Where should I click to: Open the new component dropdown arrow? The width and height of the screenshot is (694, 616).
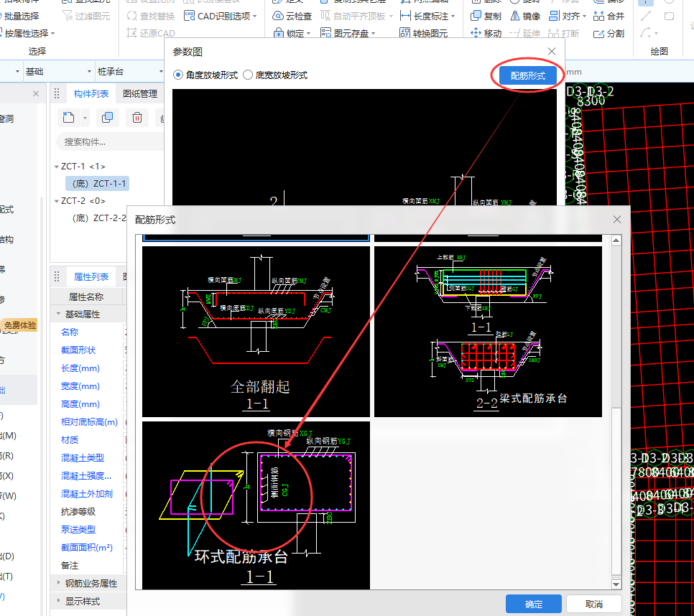click(85, 118)
